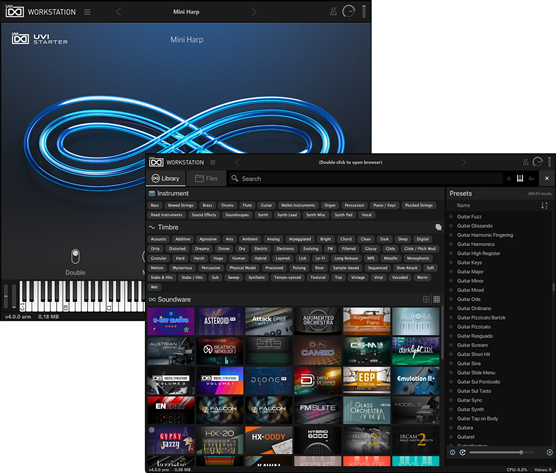Click the auto-play loop icon in preview bar

pyautogui.click(x=463, y=452)
